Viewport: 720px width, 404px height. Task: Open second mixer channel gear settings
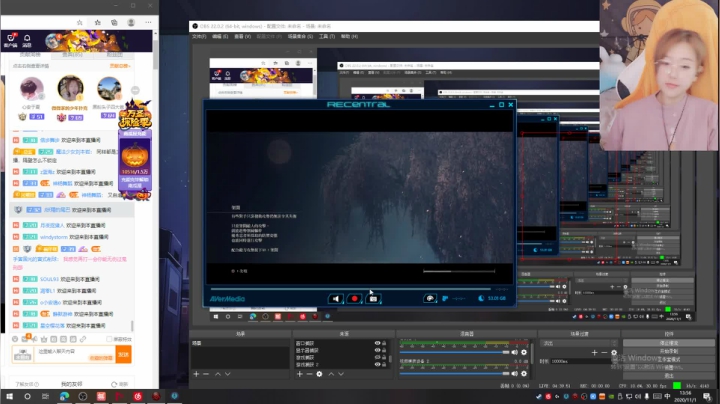[x=524, y=373]
